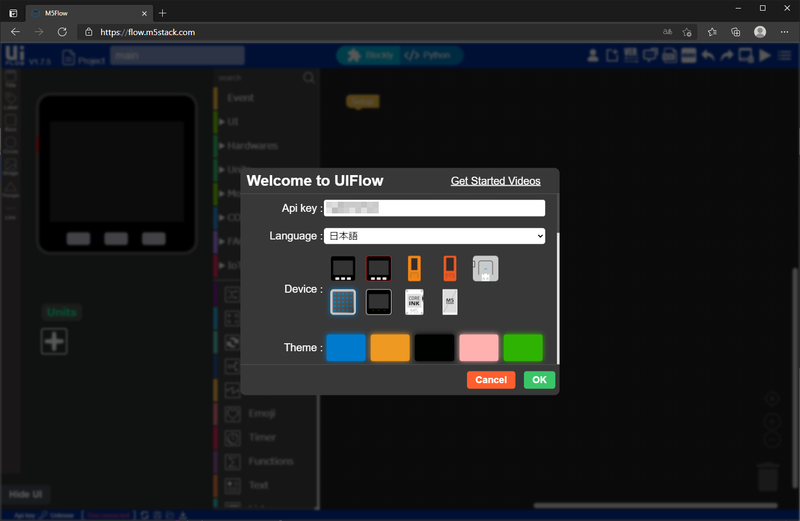
Task: Select the Emoji block category
Action: (x=262, y=413)
